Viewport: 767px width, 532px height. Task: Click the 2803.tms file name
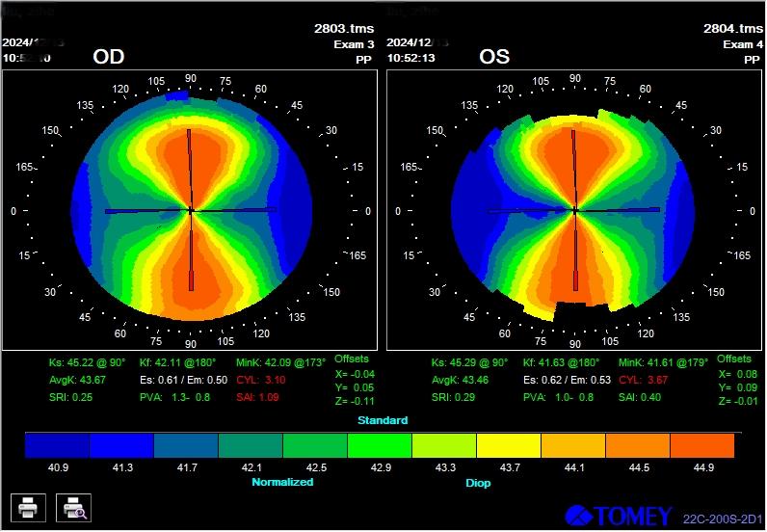(344, 29)
